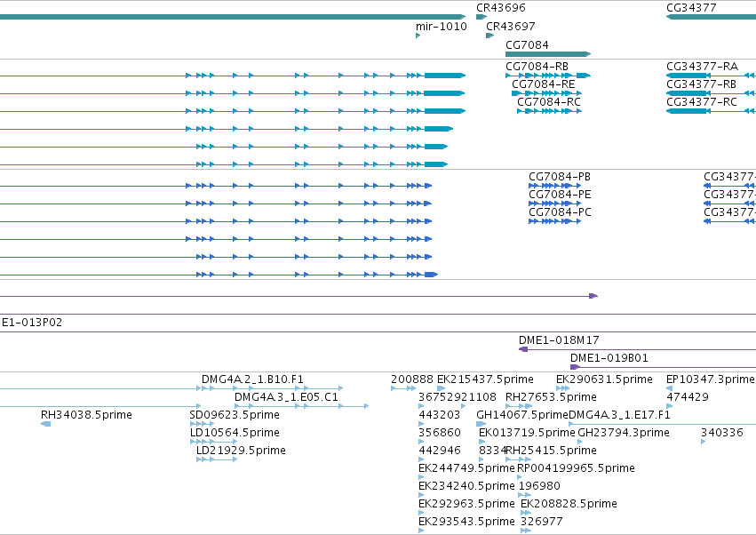
Task: Click the 442946 feature label
Action: pyautogui.click(x=439, y=451)
